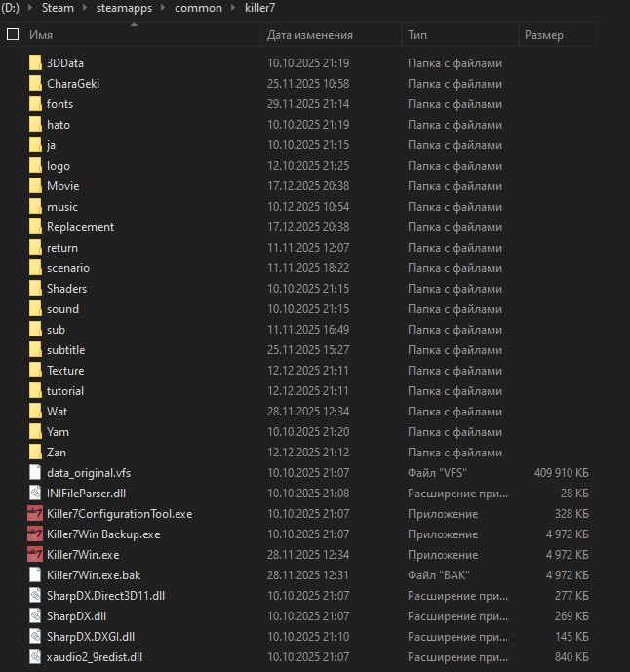
Task: Go to steamapps in the address path
Action: pyautogui.click(x=124, y=8)
